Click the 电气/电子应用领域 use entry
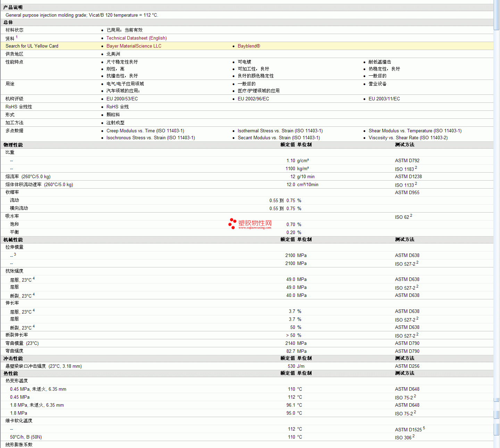 (125, 84)
